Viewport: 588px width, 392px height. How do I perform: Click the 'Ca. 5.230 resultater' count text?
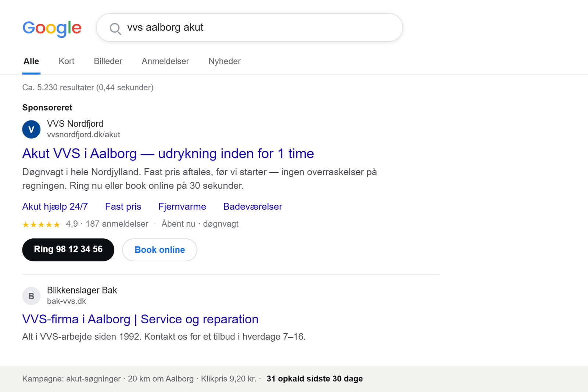(x=88, y=87)
